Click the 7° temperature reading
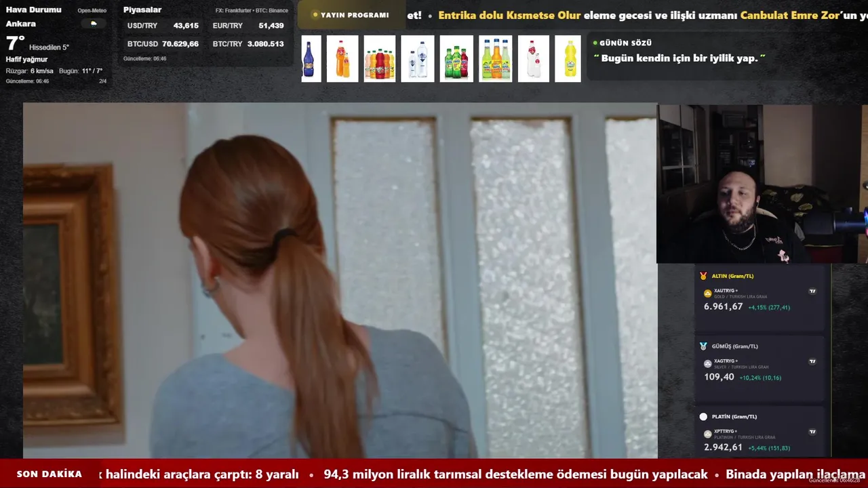The width and height of the screenshot is (868, 488). (x=16, y=43)
